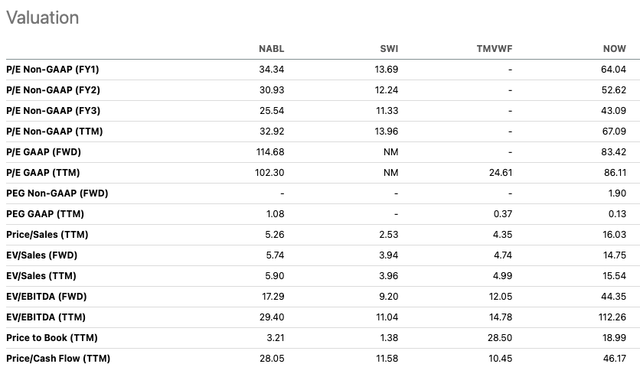
Task: Click the EV/Sales (FWD) row label
Action: point(42,255)
